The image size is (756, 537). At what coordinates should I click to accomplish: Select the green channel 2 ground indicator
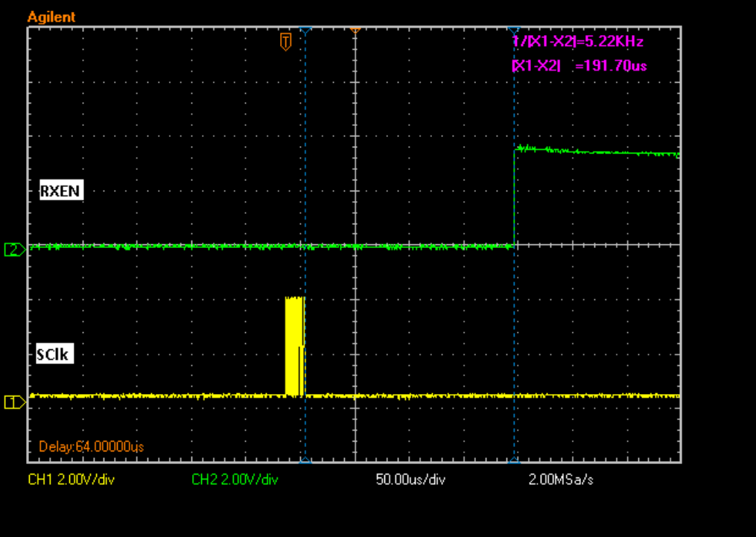pyautogui.click(x=13, y=250)
